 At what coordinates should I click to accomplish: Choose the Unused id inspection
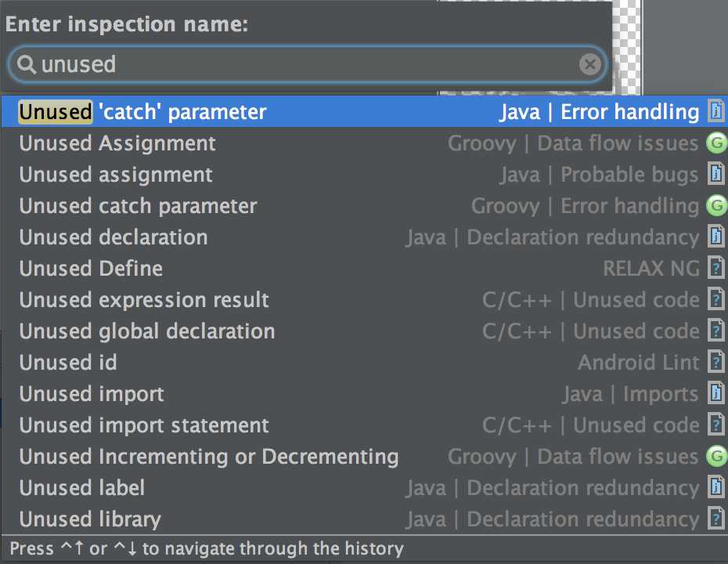pos(68,363)
